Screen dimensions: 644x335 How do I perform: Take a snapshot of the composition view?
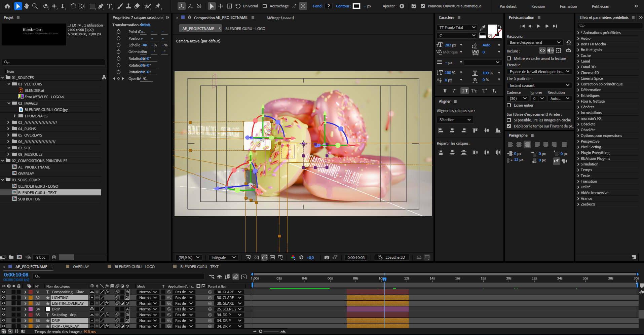pyautogui.click(x=327, y=257)
